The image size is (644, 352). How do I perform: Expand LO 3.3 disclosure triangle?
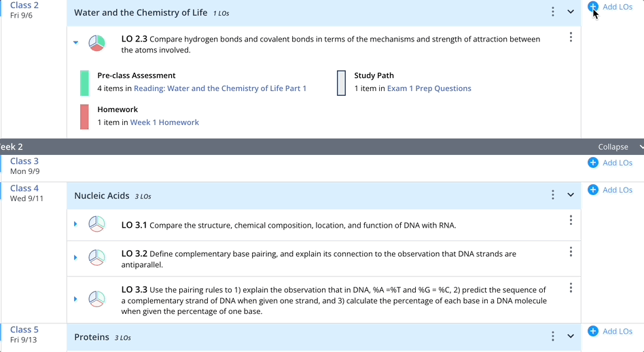(75, 299)
